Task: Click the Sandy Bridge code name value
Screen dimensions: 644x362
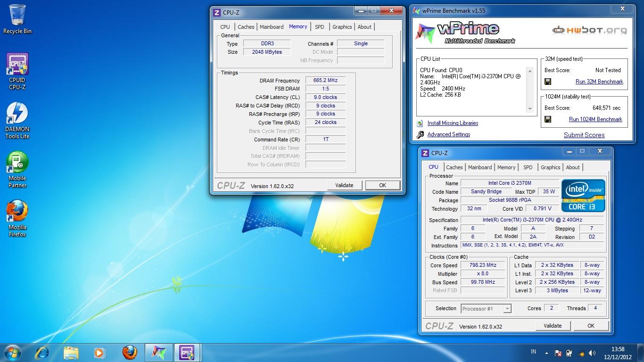Action: pyautogui.click(x=486, y=191)
